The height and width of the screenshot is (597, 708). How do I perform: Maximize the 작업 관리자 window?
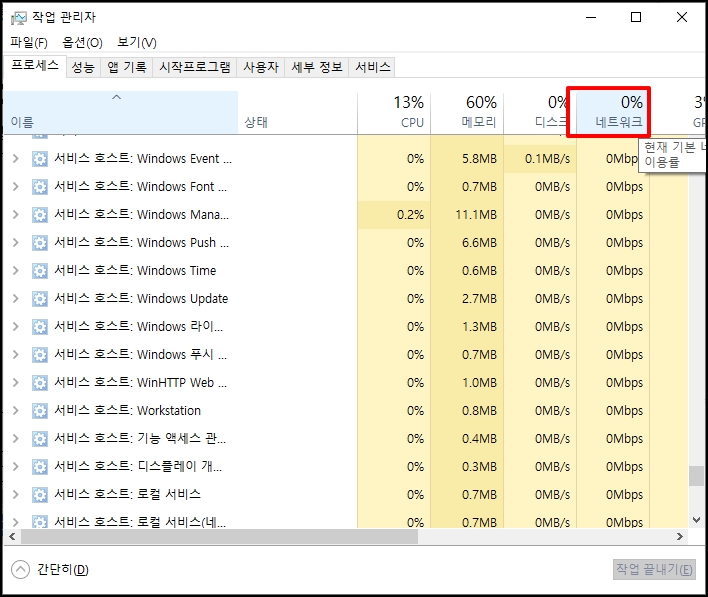(636, 18)
